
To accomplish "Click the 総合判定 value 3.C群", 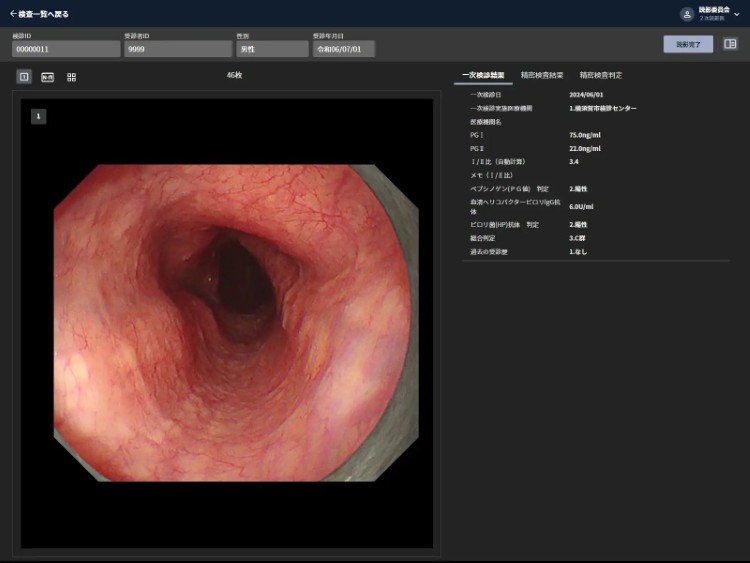I will (578, 238).
